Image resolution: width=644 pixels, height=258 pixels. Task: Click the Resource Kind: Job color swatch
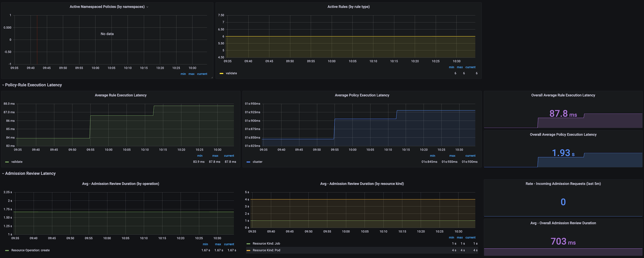[248, 244]
